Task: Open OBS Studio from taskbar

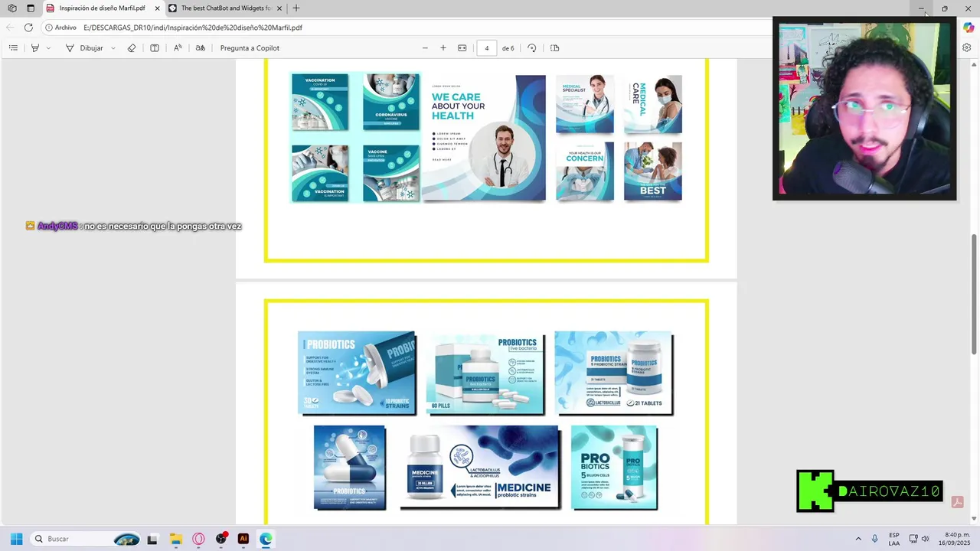Action: pyautogui.click(x=221, y=539)
